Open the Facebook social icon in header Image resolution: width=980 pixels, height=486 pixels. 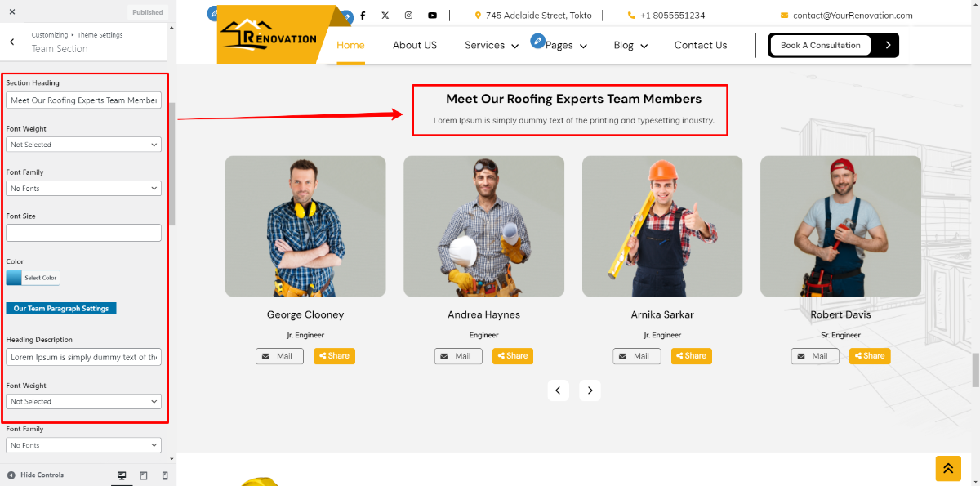(x=363, y=16)
